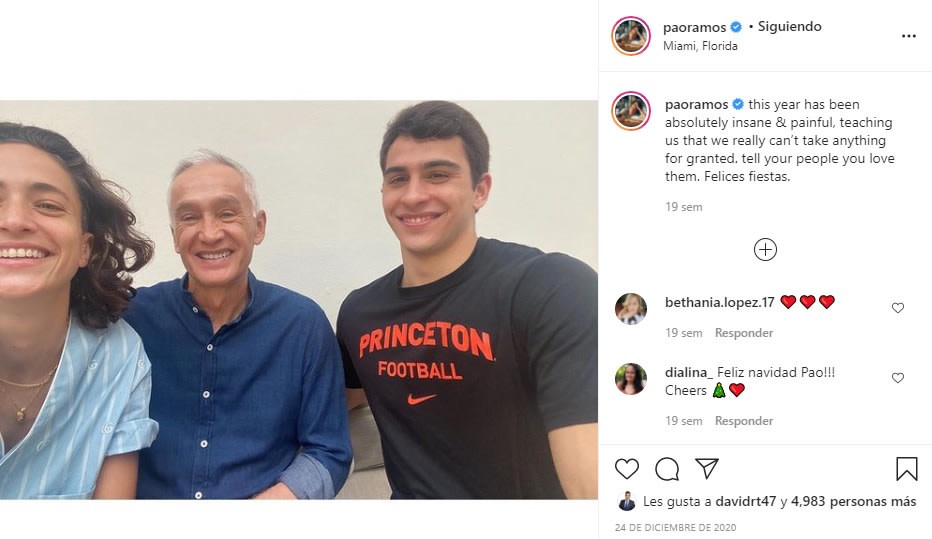The width and height of the screenshot is (932, 539).
Task: Reply to dialina_ with Responder
Action: (x=744, y=421)
